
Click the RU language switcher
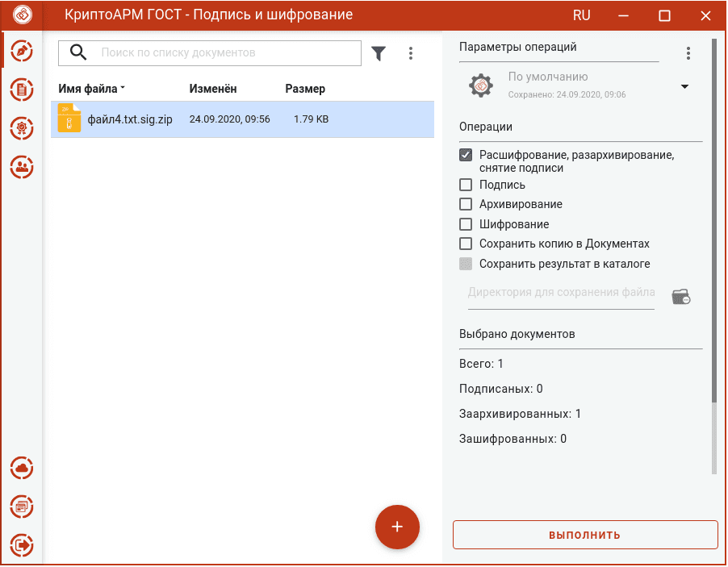pos(581,15)
